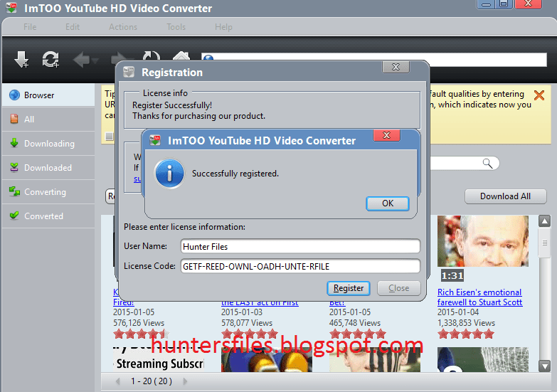Dismiss the yellow tip banner with orange X

pyautogui.click(x=539, y=95)
